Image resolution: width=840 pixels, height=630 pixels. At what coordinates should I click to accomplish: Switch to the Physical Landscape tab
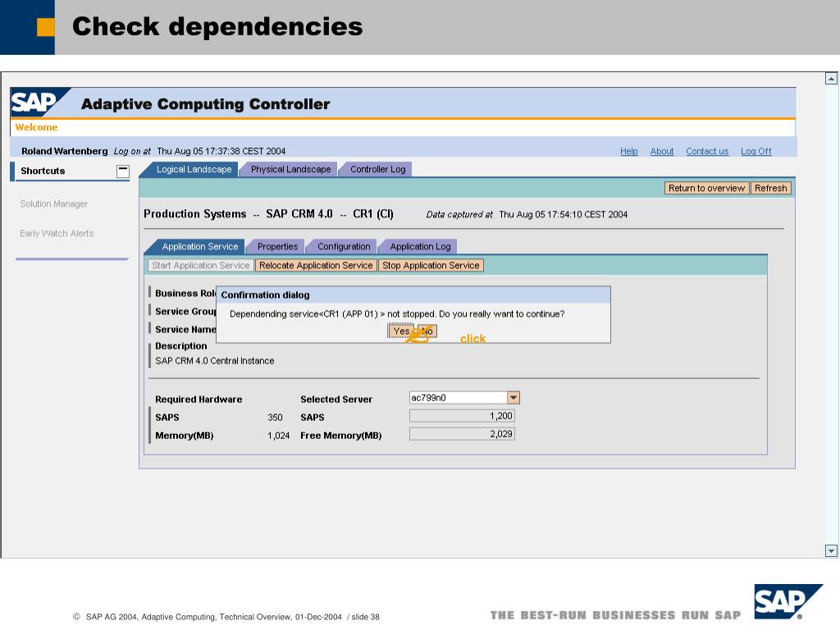[291, 169]
